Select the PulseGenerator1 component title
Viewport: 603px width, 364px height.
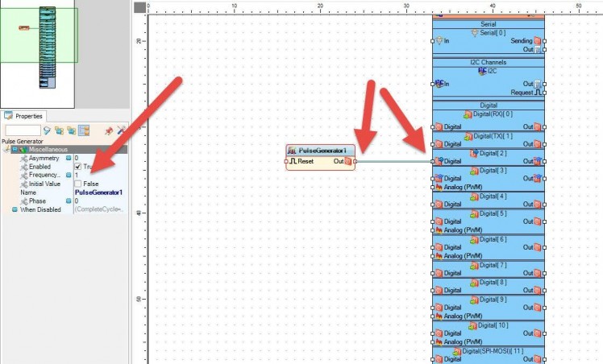pyautogui.click(x=322, y=151)
